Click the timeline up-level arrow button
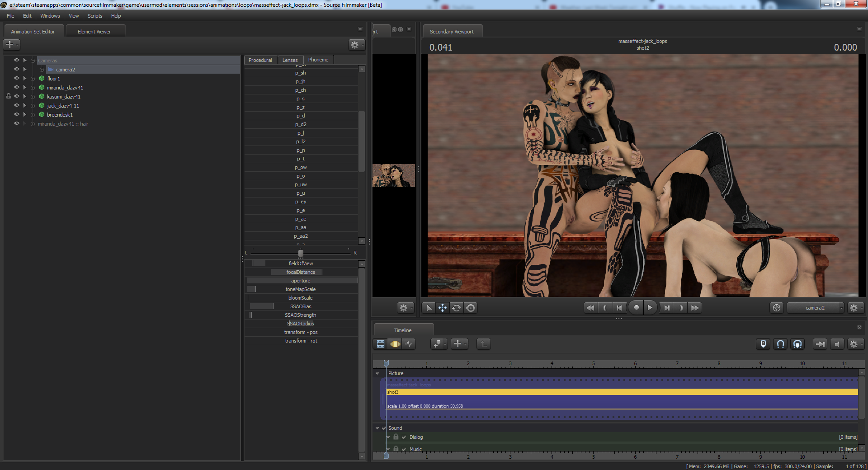Viewport: 868px width, 470px height. (484, 344)
